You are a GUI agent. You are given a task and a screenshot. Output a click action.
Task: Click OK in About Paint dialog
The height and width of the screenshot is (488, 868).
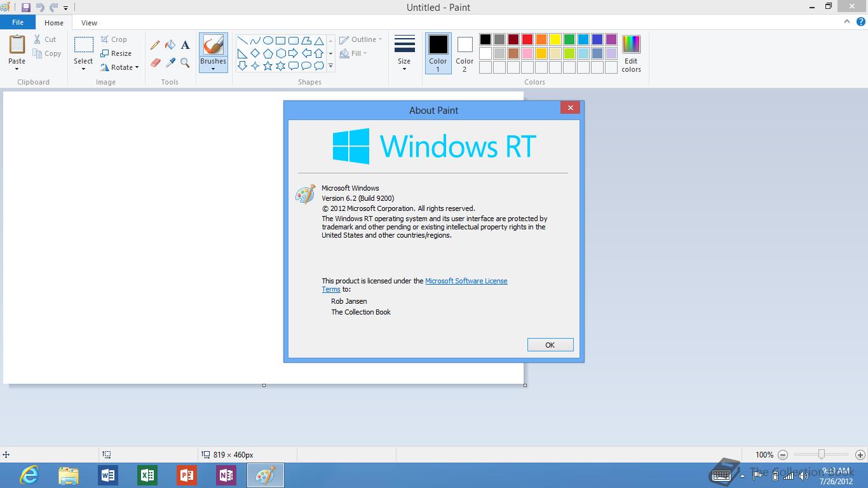tap(550, 344)
